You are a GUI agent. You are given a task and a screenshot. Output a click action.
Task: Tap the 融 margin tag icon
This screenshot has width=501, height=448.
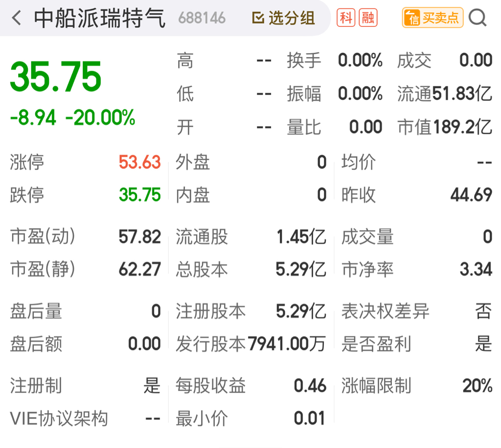(x=368, y=18)
